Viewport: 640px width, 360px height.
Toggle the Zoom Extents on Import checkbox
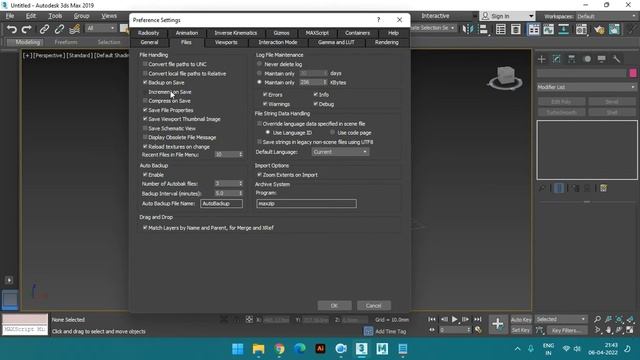click(259, 175)
